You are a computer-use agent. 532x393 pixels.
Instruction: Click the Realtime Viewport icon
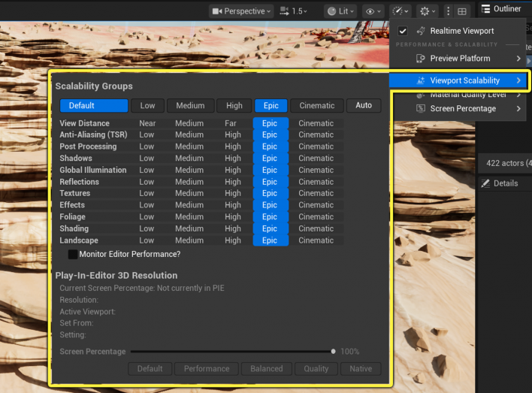[x=421, y=31]
